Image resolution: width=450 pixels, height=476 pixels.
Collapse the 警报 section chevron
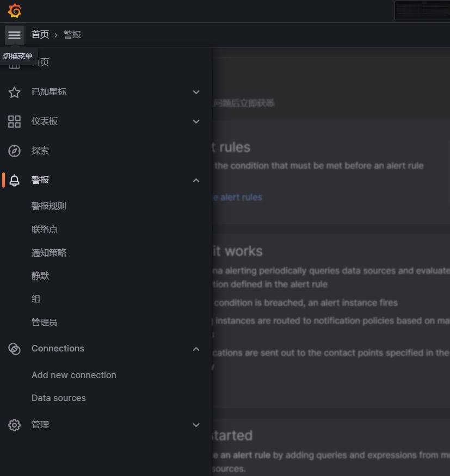[196, 180]
